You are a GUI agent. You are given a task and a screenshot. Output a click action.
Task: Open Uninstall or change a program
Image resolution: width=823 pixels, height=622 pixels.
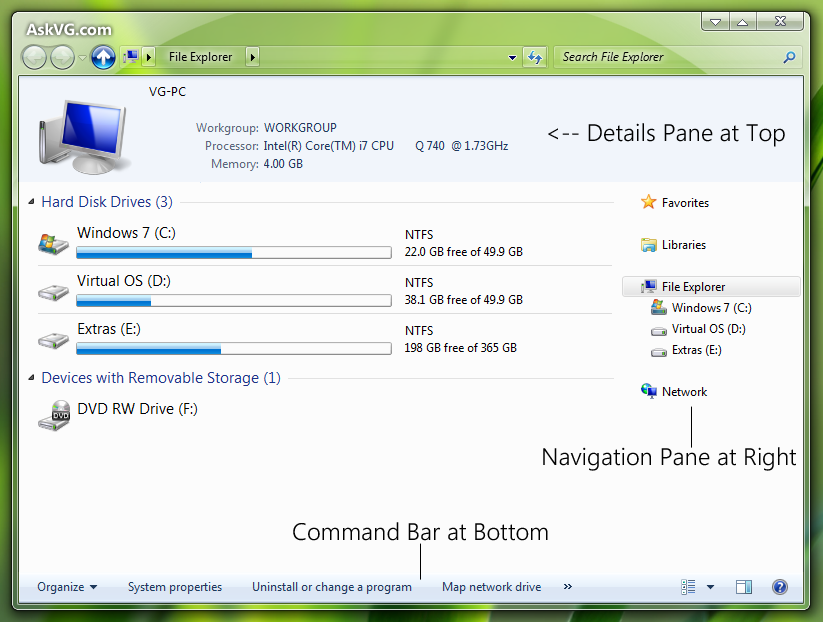coord(332,587)
